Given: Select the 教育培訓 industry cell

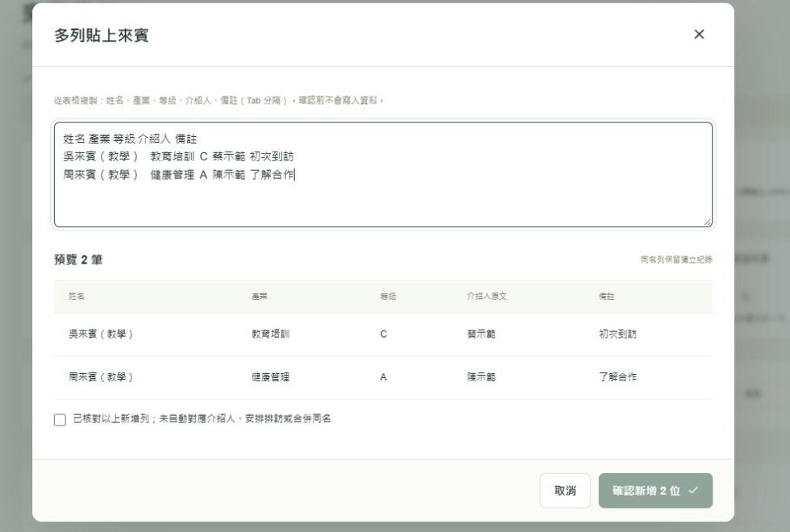Looking at the screenshot, I should click(x=271, y=334).
